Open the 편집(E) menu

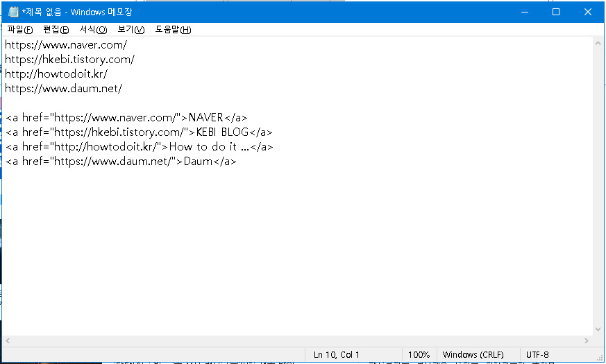click(56, 29)
